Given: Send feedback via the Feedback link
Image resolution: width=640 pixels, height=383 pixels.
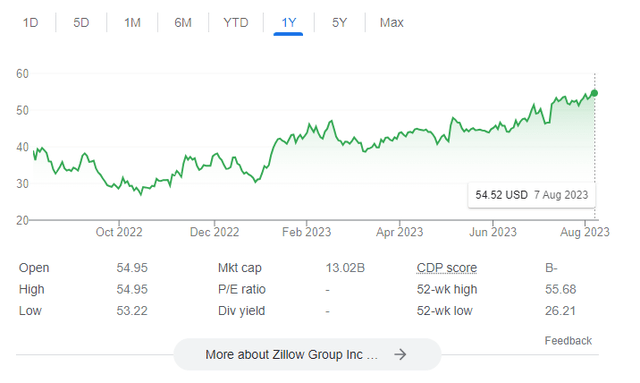Looking at the screenshot, I should (568, 341).
